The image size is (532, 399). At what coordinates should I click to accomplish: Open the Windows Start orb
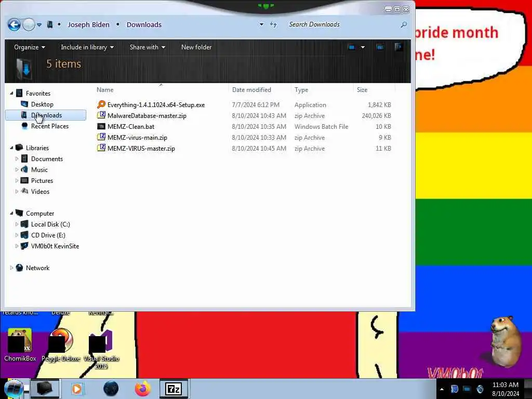[x=14, y=389]
